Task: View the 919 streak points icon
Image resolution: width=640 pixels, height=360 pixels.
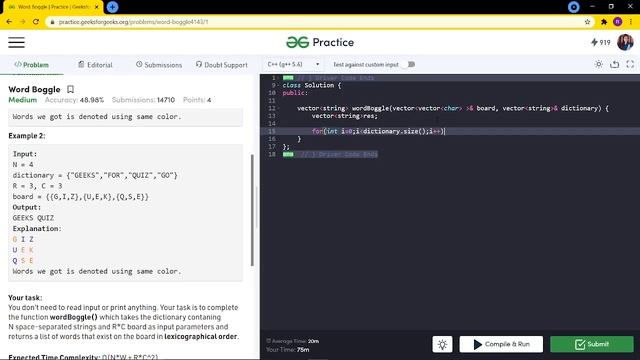Action: pos(600,42)
